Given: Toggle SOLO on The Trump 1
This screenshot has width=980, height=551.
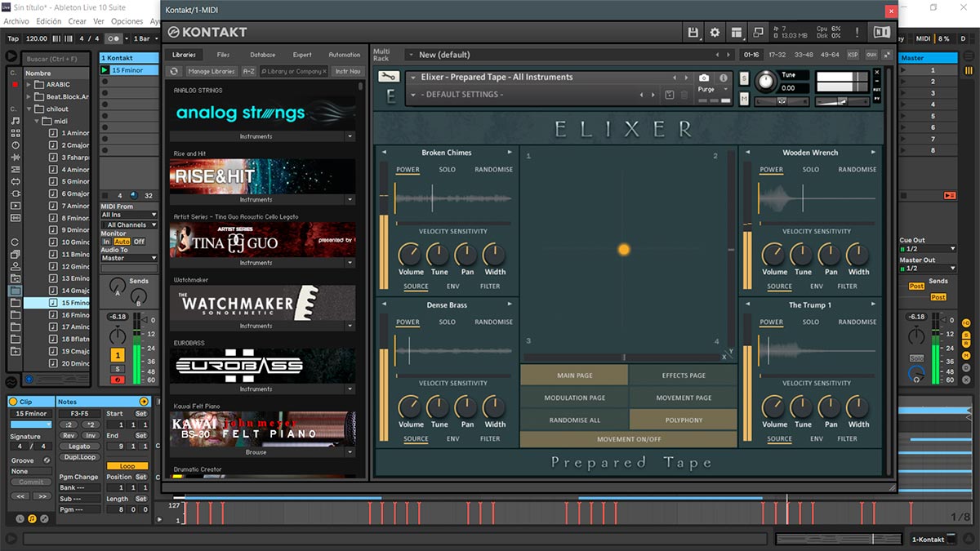Looking at the screenshot, I should [811, 322].
